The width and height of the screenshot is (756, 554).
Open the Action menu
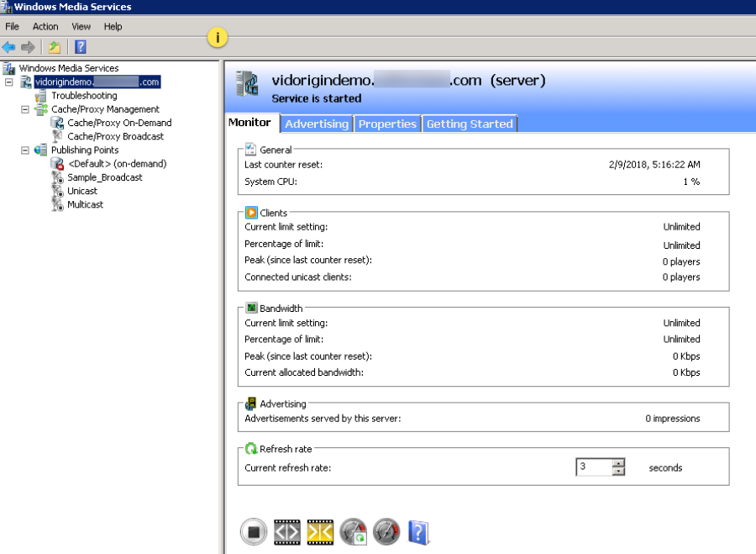45,27
